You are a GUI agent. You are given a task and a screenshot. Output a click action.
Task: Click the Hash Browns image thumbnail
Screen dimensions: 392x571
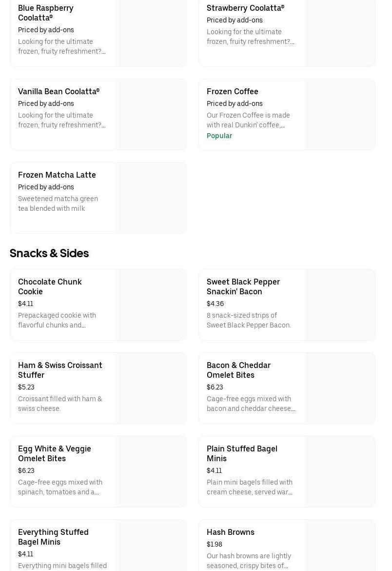tap(340, 546)
